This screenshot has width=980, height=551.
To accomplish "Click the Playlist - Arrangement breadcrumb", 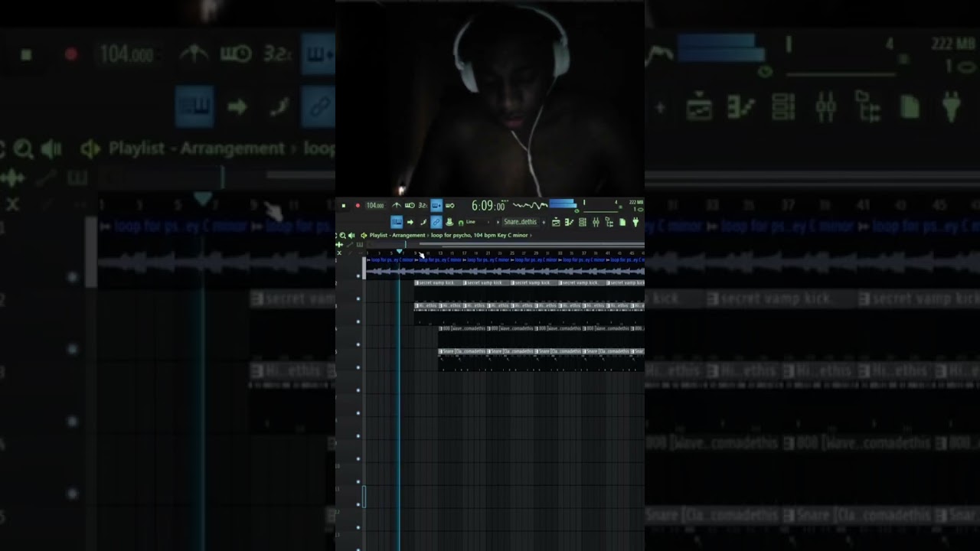I will [397, 235].
